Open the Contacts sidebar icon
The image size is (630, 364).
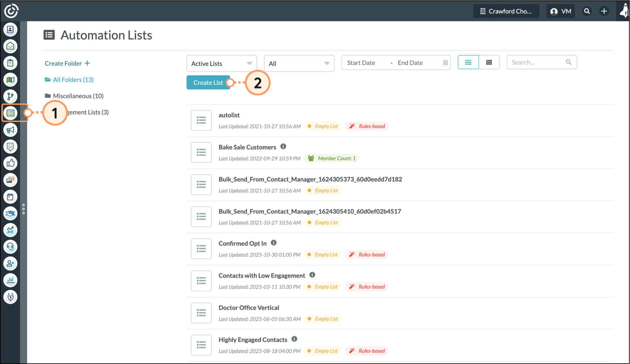pyautogui.click(x=10, y=30)
